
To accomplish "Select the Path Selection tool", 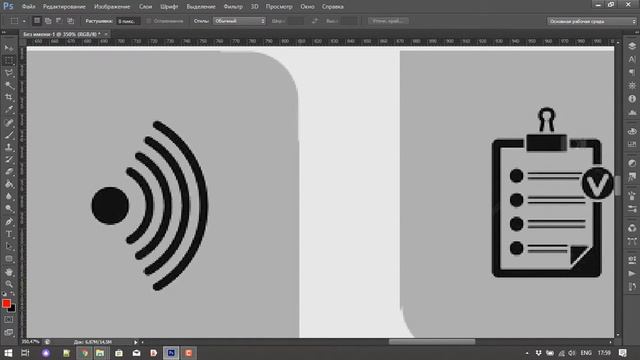I will (9, 246).
